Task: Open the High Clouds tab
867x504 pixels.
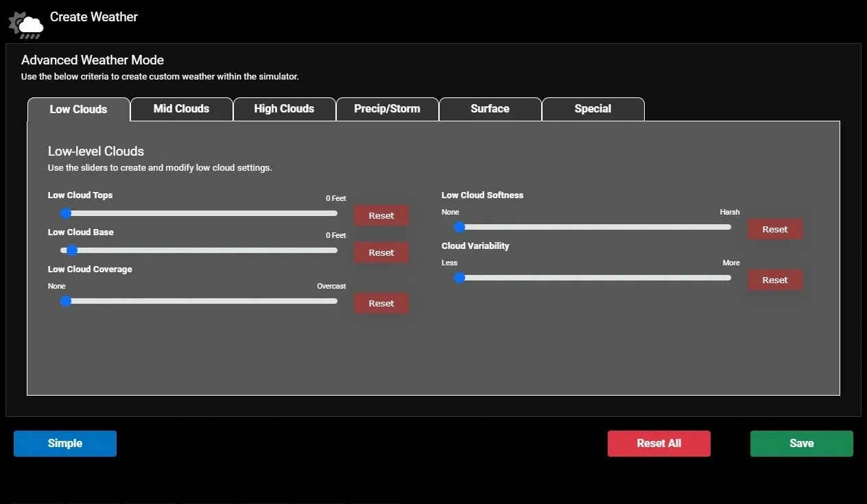Action: [x=284, y=109]
